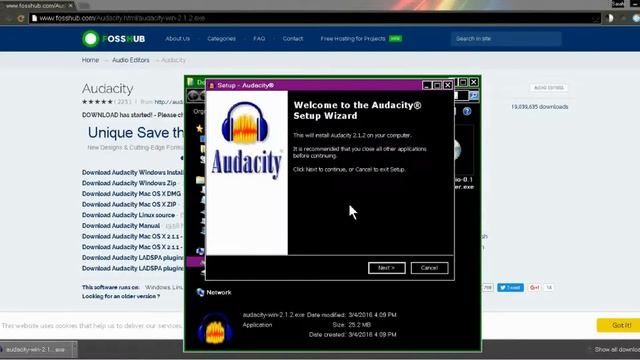Click Show all downloads link

click(617, 349)
